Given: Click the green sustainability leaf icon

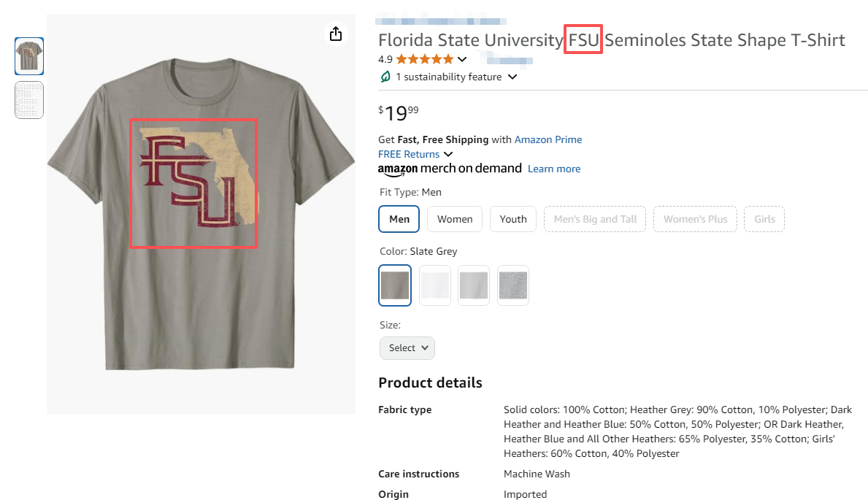Looking at the screenshot, I should coord(385,77).
